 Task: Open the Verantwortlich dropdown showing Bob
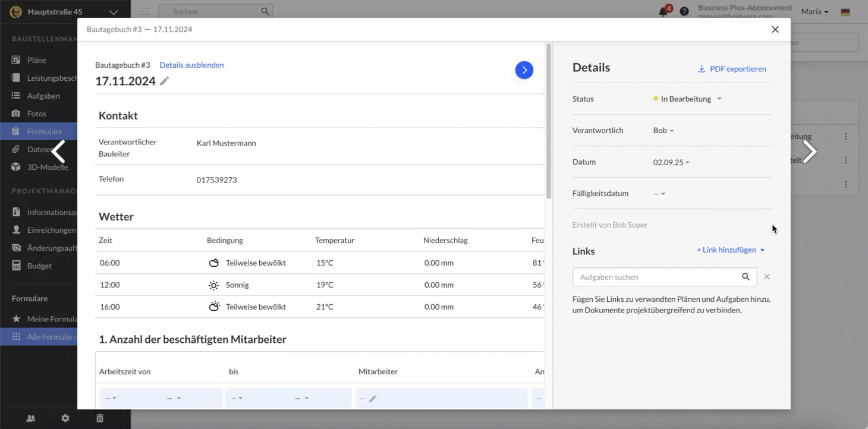tap(663, 131)
